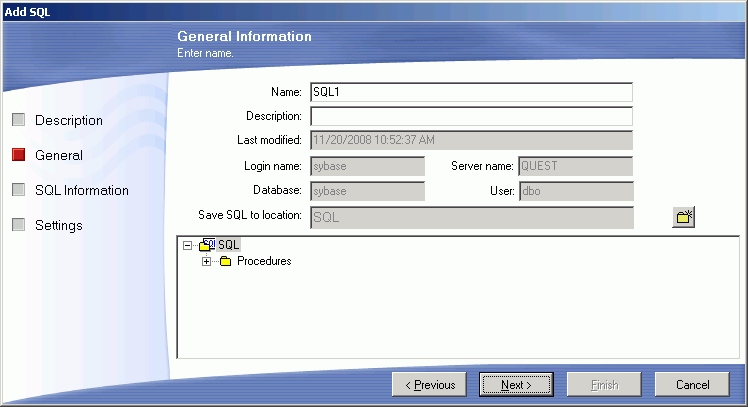The width and height of the screenshot is (748, 407).
Task: Click the Procedures folder icon
Action: (226, 261)
